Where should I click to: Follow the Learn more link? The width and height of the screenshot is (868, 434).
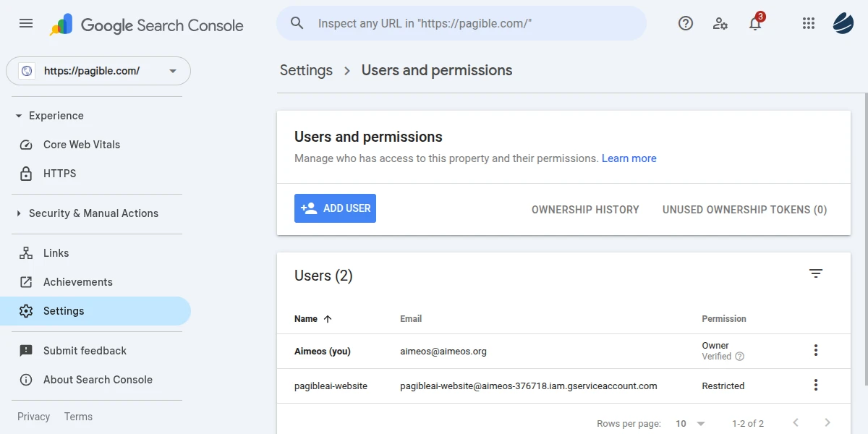[629, 158]
